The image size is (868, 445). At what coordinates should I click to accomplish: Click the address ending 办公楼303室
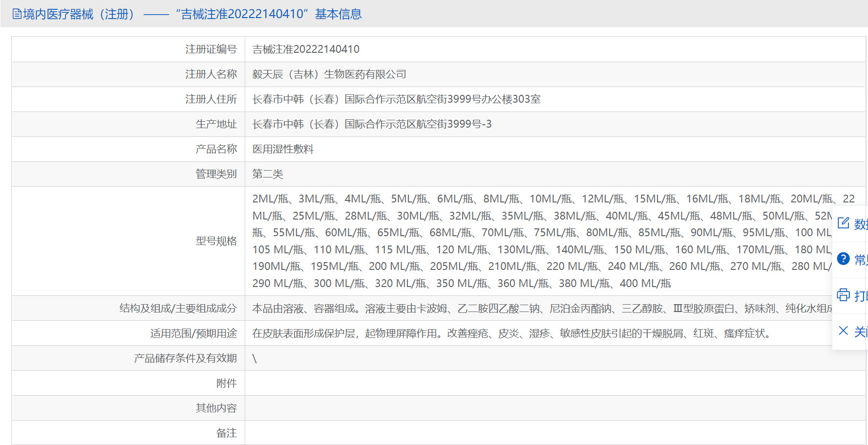(x=396, y=99)
